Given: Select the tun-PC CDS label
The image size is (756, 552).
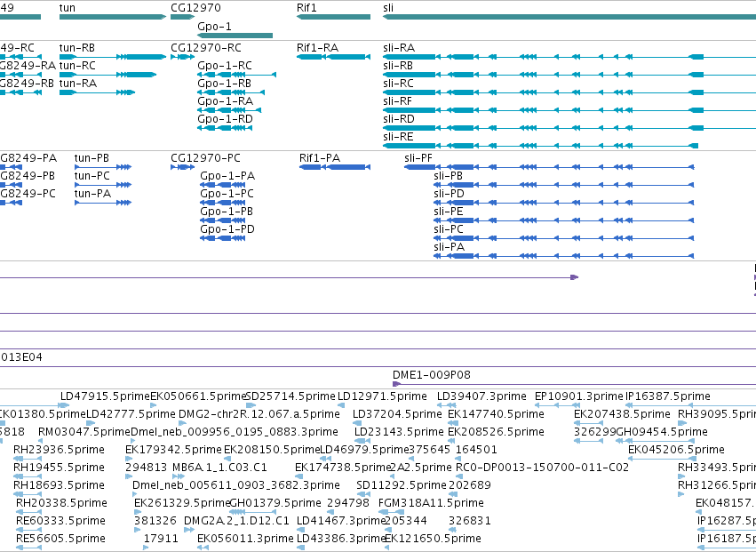Looking at the screenshot, I should tap(92, 176).
